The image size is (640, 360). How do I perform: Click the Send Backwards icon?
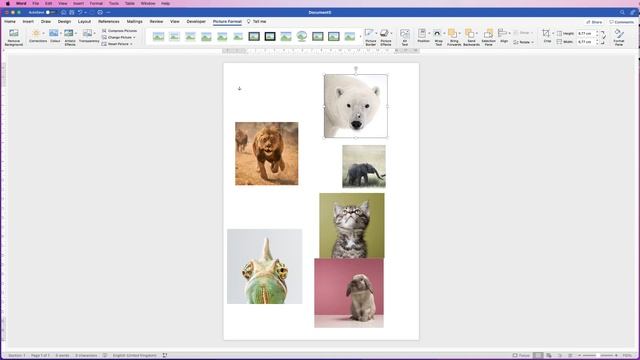[x=469, y=33]
